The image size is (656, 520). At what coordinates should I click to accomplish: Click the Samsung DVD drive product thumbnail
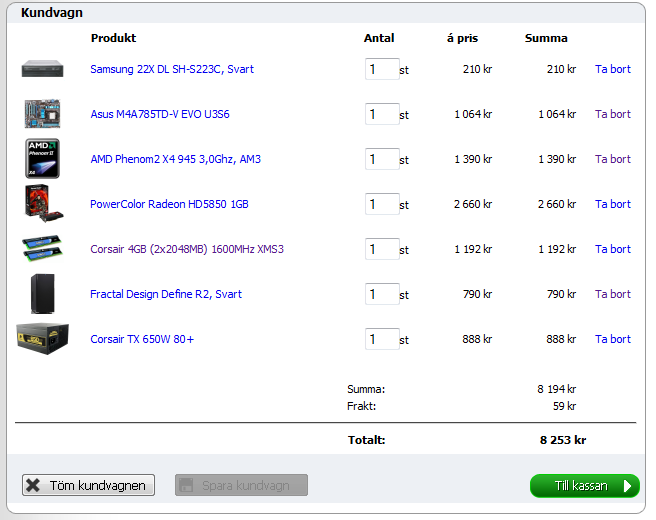tap(41, 69)
